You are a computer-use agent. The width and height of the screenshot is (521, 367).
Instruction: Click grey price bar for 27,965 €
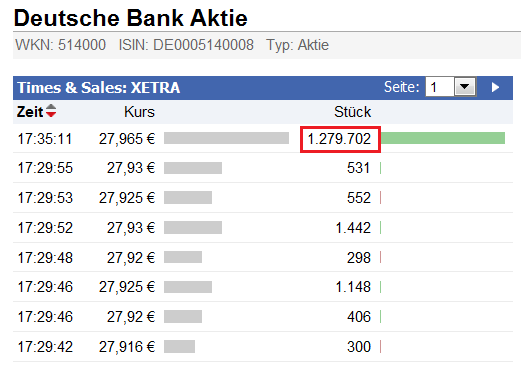tap(226, 138)
